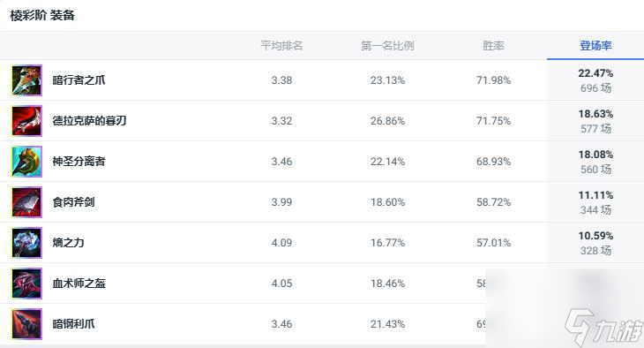Open the 暗钢利爪 name link
The width and height of the screenshot is (644, 348).
tap(73, 324)
